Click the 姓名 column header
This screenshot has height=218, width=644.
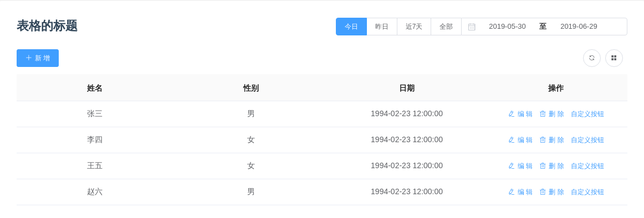(x=94, y=88)
